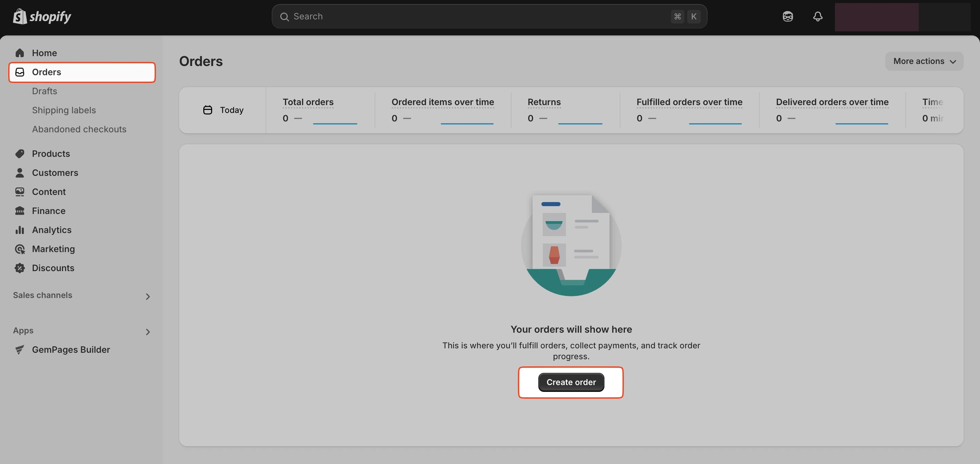
Task: Open the Today date range picker
Action: (223, 110)
